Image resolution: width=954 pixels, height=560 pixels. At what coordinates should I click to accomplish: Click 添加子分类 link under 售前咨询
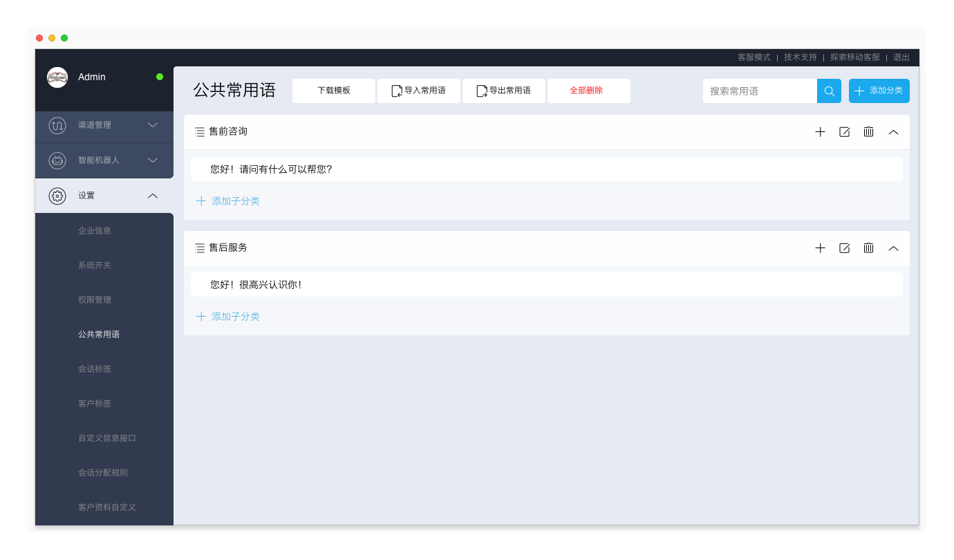pyautogui.click(x=236, y=201)
